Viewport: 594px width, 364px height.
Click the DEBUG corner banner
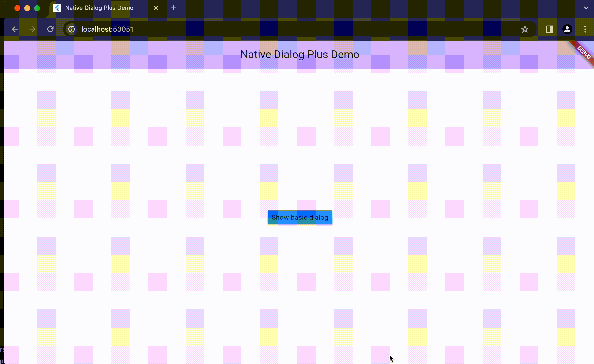coord(584,53)
